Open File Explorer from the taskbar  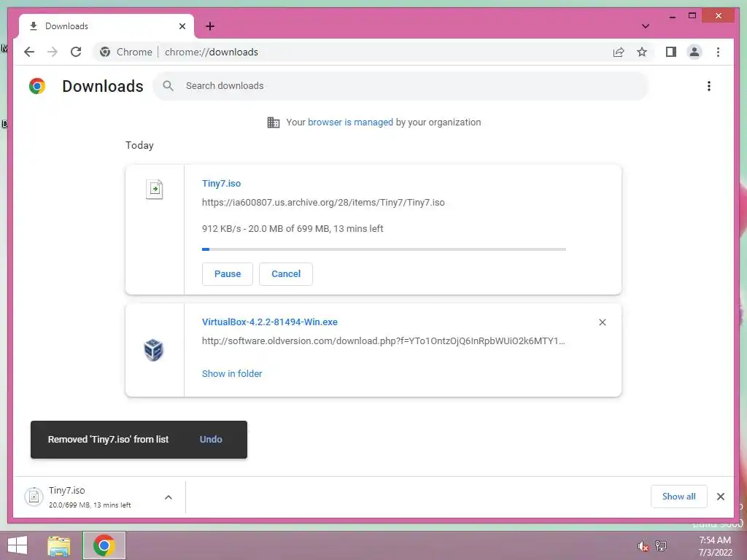(59, 545)
